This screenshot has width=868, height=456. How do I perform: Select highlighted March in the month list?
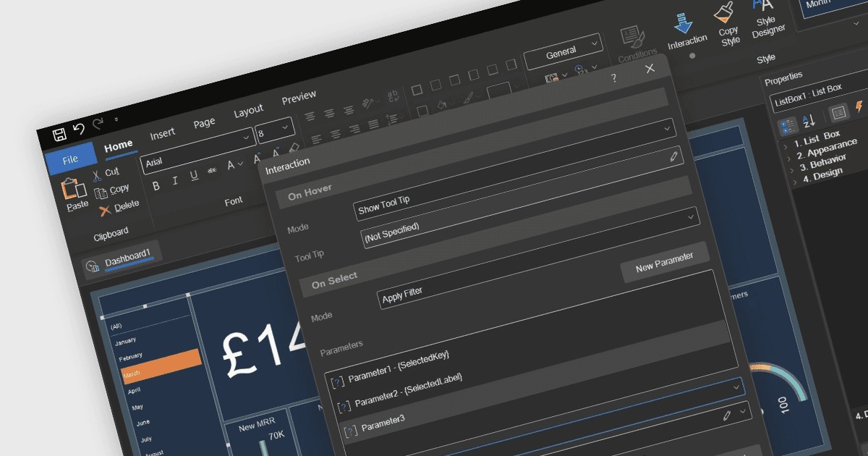pyautogui.click(x=161, y=368)
